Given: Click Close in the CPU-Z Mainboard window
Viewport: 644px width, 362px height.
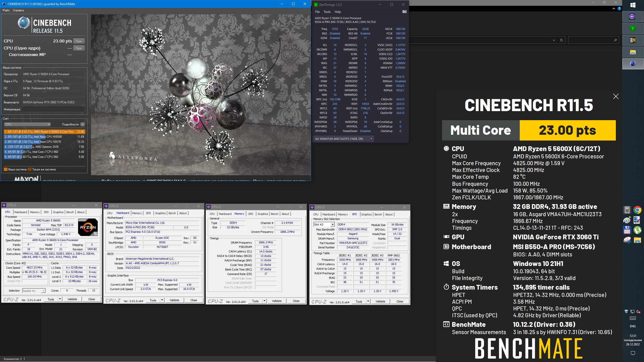Looking at the screenshot, I should 194,300.
